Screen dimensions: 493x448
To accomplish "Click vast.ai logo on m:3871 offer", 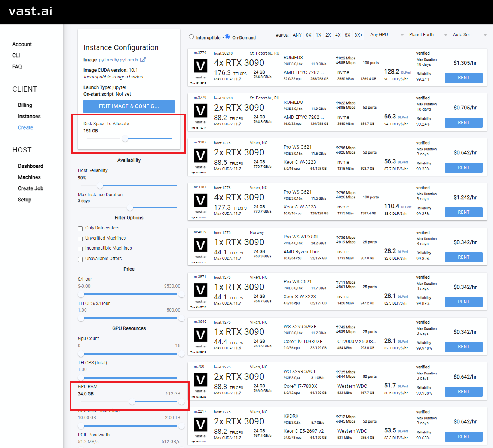I will click(200, 291).
